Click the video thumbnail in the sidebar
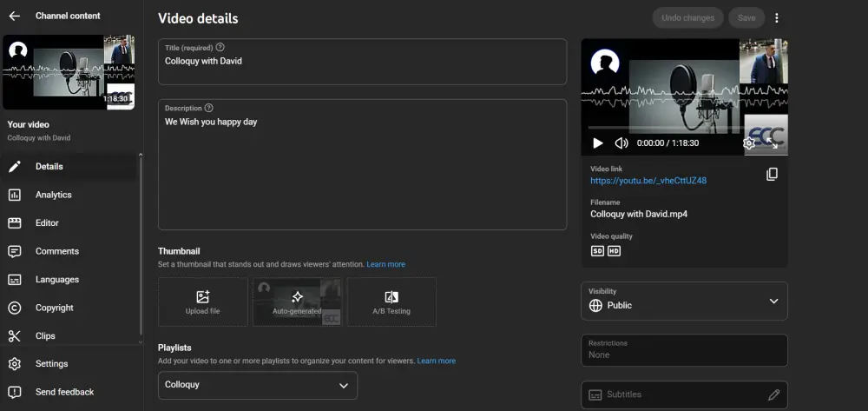This screenshot has width=868, height=411. (69, 72)
